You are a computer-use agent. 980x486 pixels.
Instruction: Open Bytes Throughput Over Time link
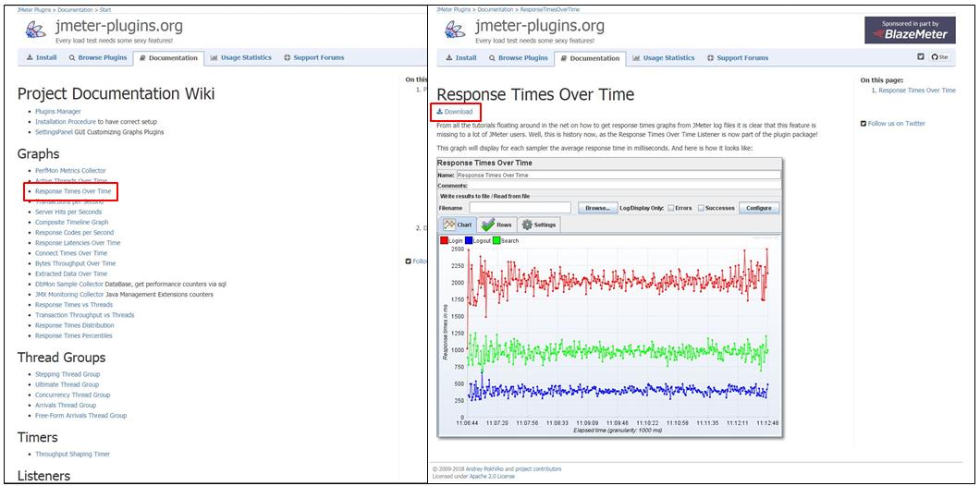[x=76, y=263]
